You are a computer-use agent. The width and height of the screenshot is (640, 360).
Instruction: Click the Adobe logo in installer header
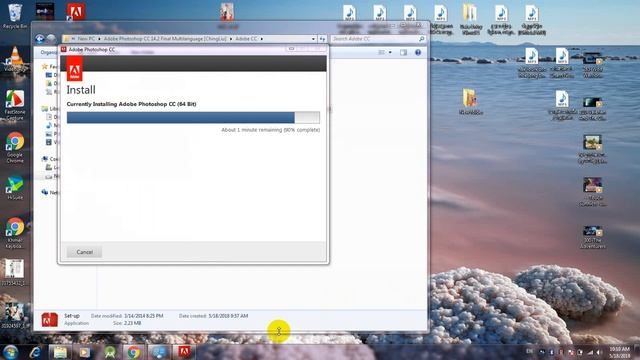pyautogui.click(x=74, y=69)
